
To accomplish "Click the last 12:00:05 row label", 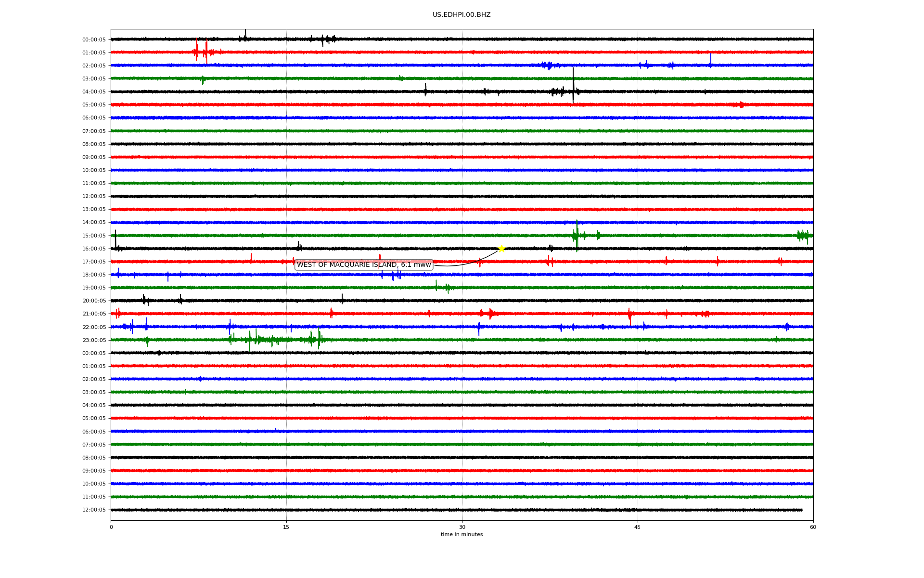I will point(94,510).
